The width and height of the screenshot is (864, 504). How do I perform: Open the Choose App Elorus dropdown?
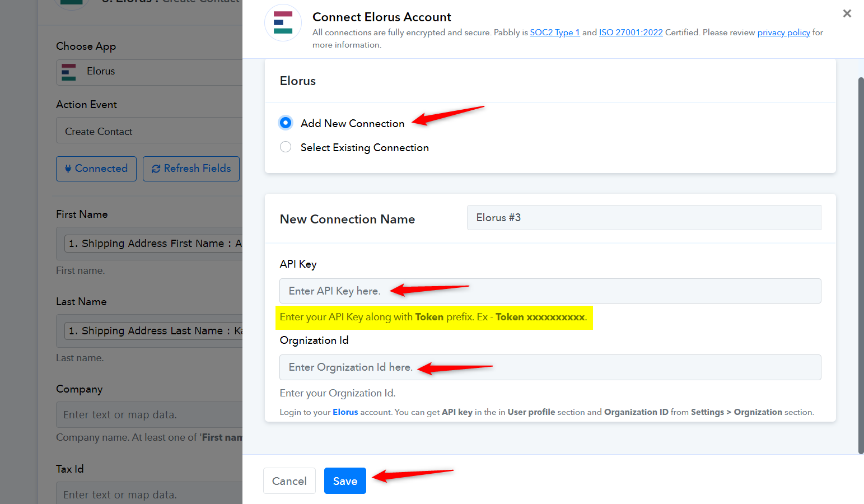(x=150, y=72)
